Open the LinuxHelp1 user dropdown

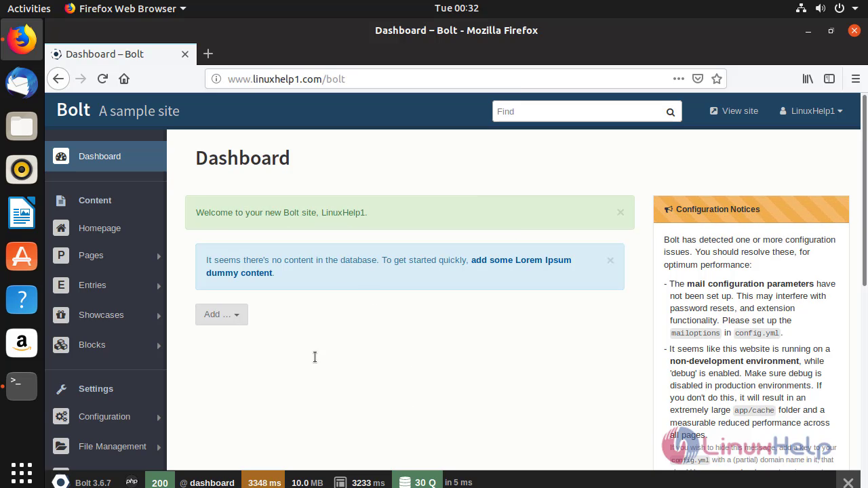click(811, 111)
